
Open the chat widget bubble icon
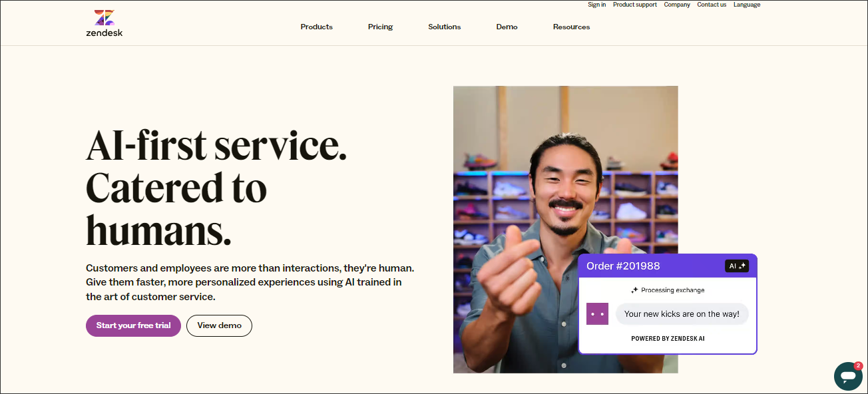[848, 376]
